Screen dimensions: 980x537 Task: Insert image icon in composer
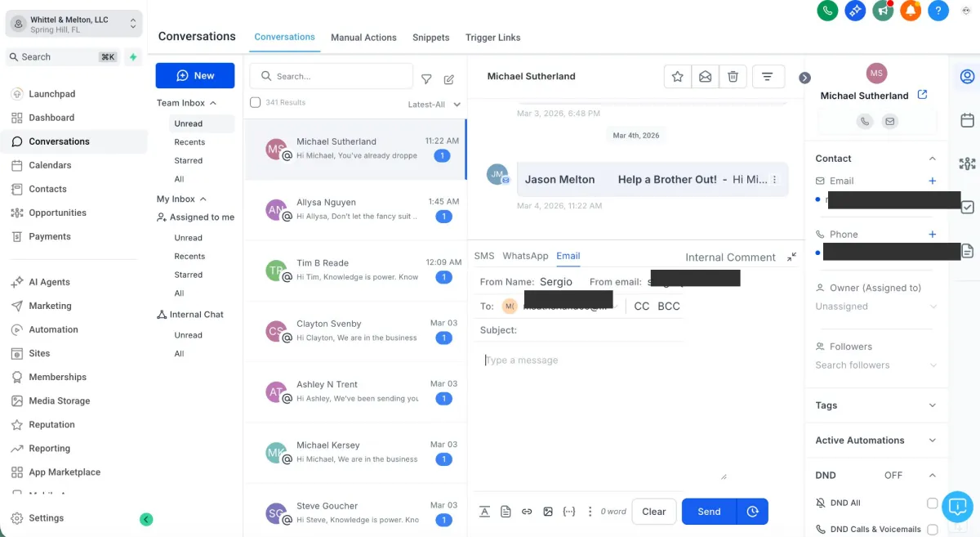click(548, 512)
